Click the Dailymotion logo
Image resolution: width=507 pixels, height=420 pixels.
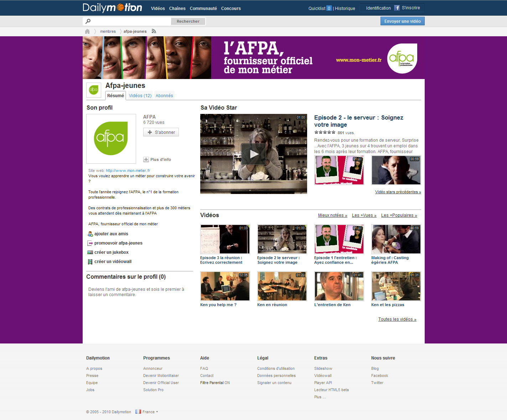[x=112, y=7]
